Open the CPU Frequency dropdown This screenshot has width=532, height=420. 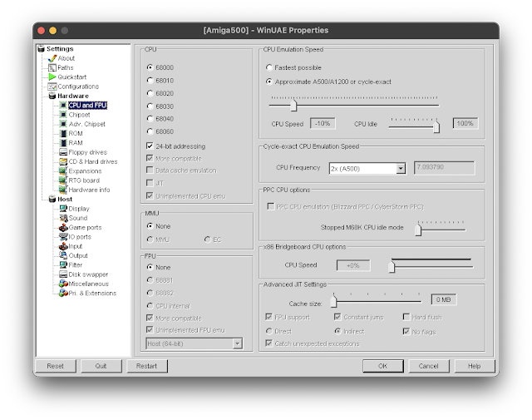(x=401, y=168)
